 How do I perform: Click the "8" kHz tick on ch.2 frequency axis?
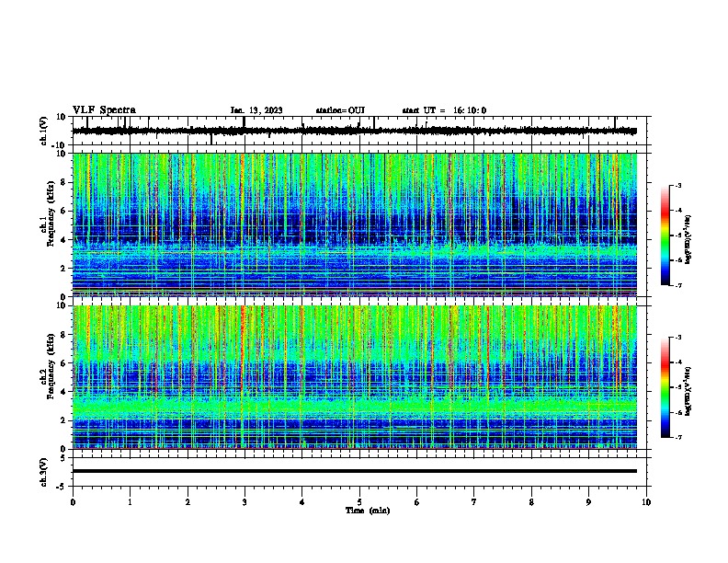click(64, 335)
